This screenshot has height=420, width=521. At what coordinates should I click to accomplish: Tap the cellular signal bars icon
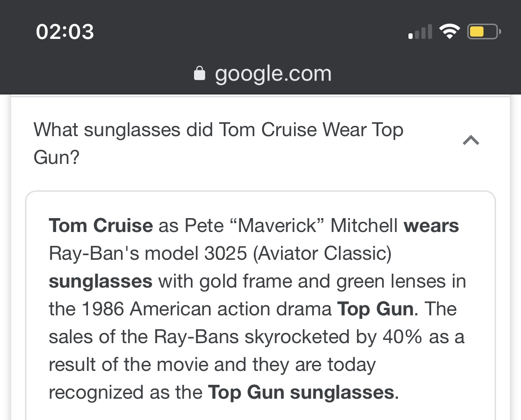pyautogui.click(x=421, y=31)
